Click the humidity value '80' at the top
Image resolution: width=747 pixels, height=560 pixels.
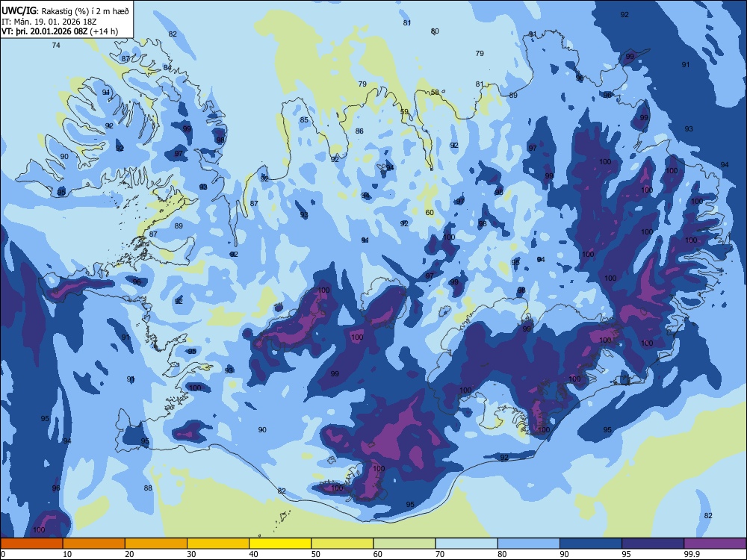(x=435, y=31)
